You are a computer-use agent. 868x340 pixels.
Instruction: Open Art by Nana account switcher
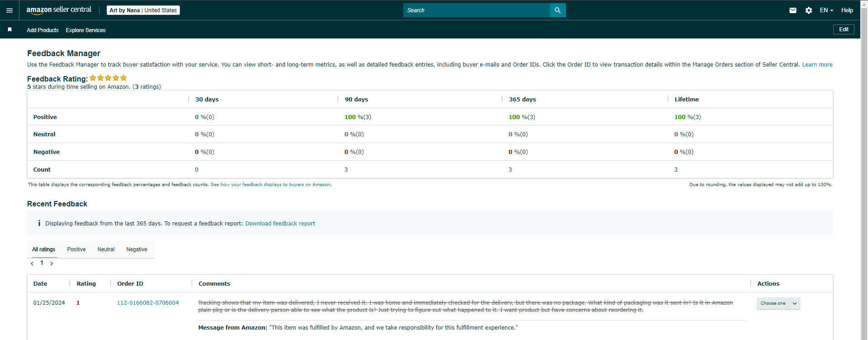143,10
